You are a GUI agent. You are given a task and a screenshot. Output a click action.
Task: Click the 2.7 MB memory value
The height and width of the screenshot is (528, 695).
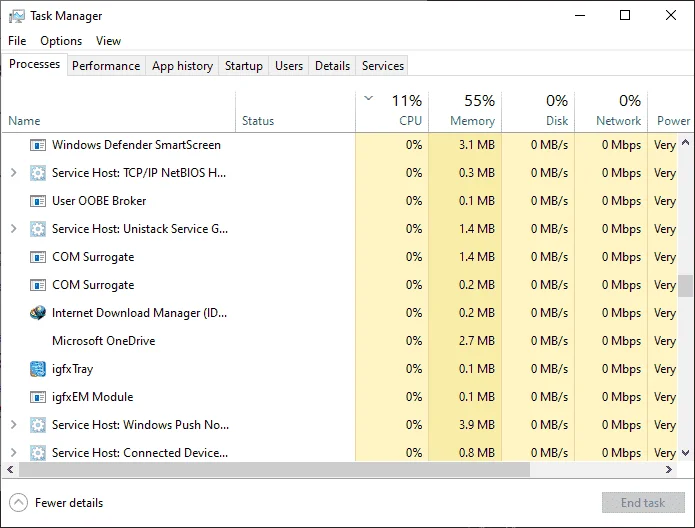coord(476,341)
